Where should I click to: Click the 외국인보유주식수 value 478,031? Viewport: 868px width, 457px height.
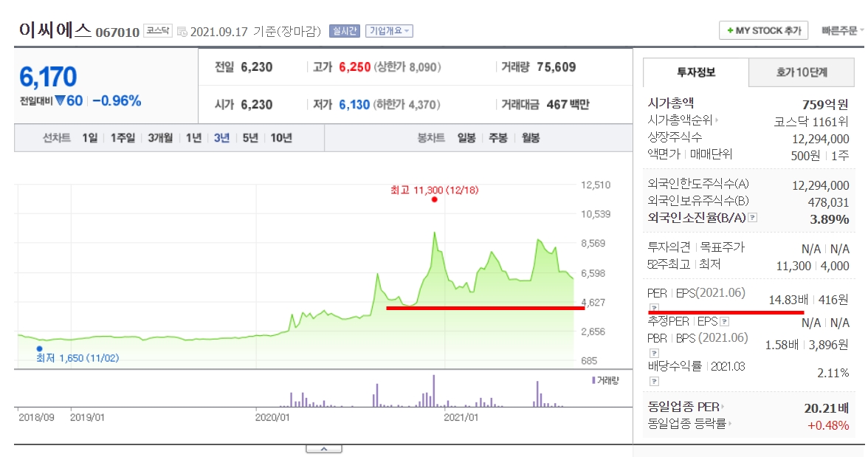(x=828, y=202)
